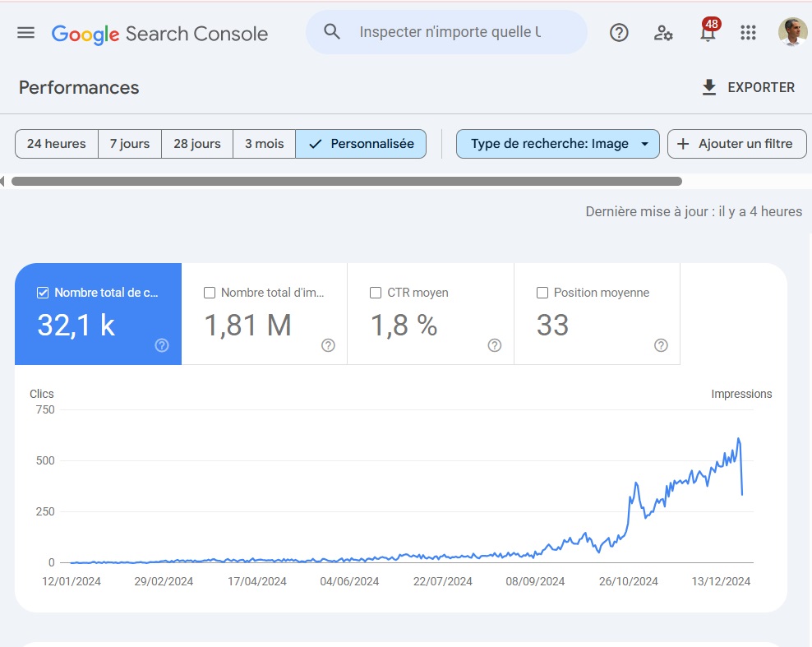Click the EXPORTER button
Screen dimensions: 812x647
click(x=748, y=87)
